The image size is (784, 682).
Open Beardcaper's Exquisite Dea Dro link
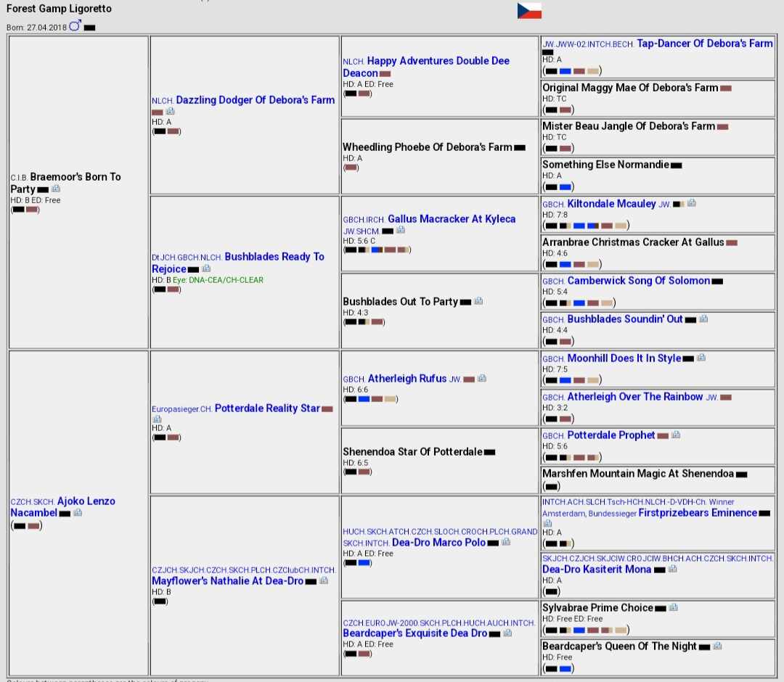(415, 633)
